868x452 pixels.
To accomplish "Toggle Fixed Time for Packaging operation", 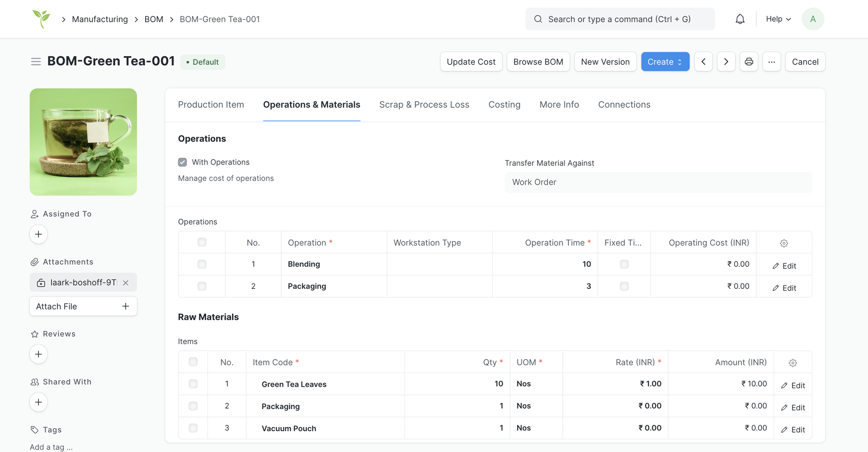I will 624,286.
